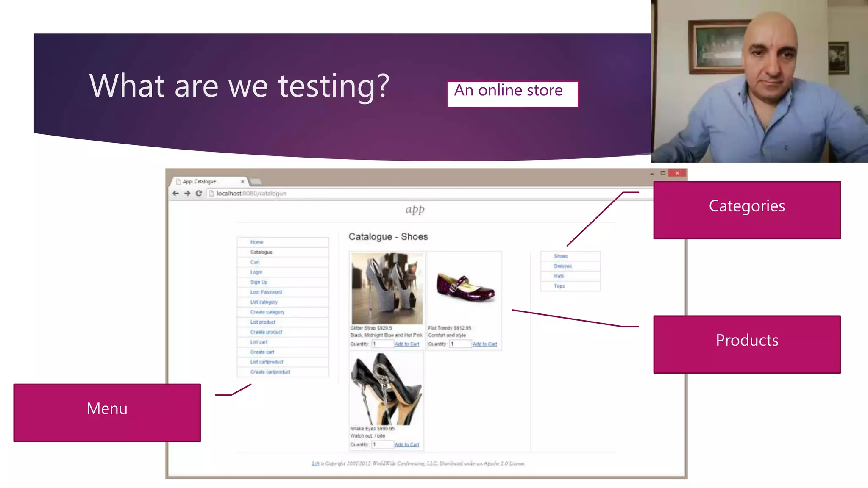Select Cart in the left menu
The width and height of the screenshot is (868, 488).
255,262
